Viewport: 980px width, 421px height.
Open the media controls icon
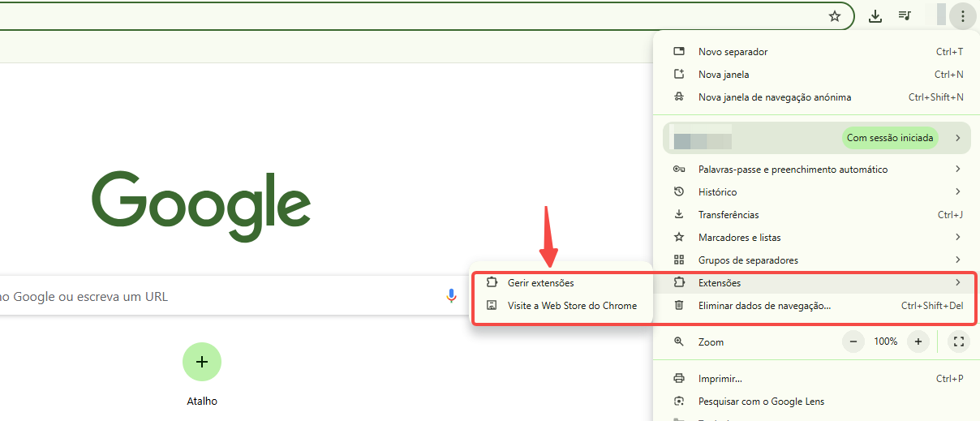(905, 16)
